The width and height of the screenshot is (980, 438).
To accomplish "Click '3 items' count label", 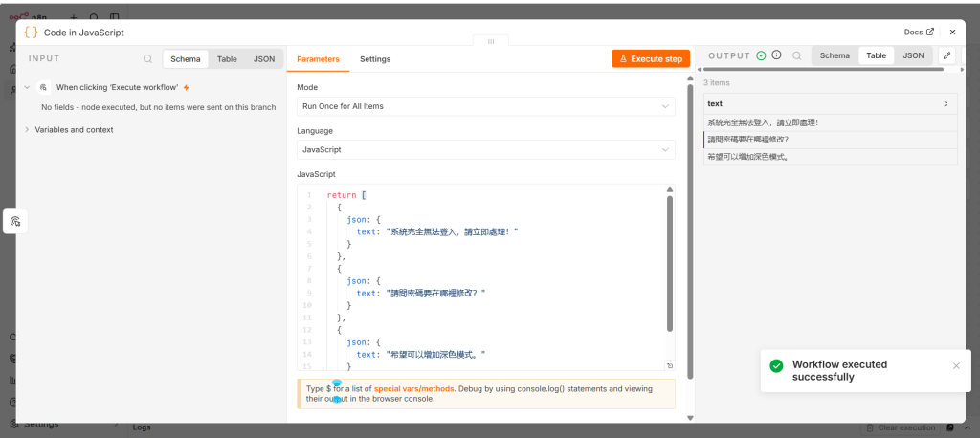I will [716, 82].
